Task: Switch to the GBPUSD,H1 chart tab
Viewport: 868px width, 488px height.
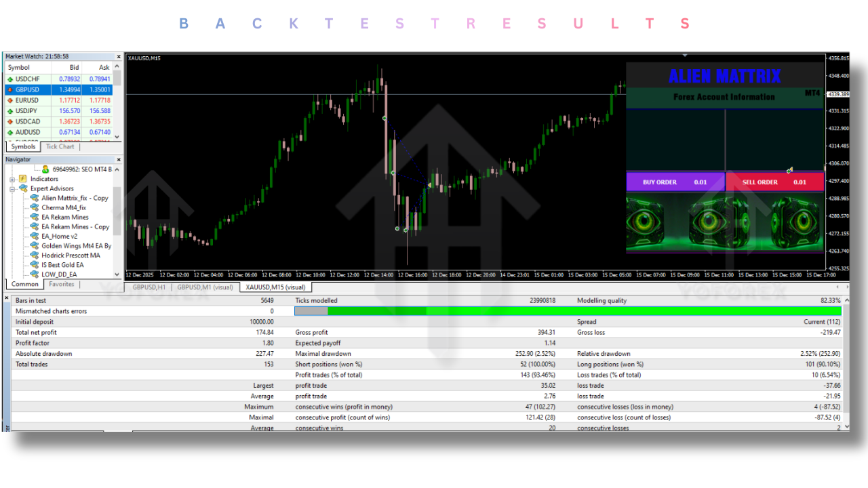Action: pos(149,287)
